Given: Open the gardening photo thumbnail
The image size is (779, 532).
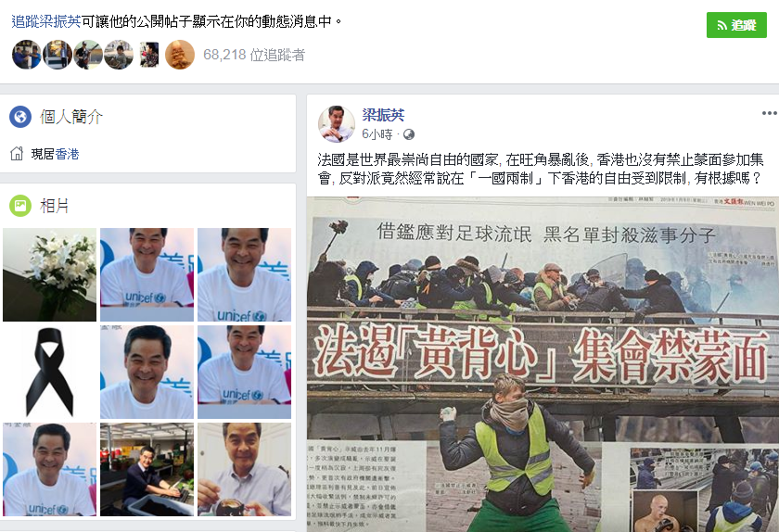Looking at the screenshot, I should pyautogui.click(x=147, y=469).
